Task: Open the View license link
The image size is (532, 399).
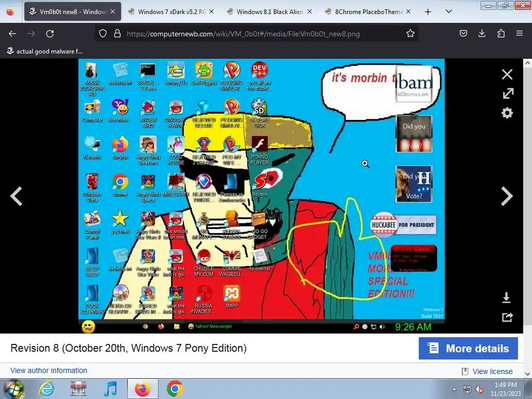Action: 493,371
